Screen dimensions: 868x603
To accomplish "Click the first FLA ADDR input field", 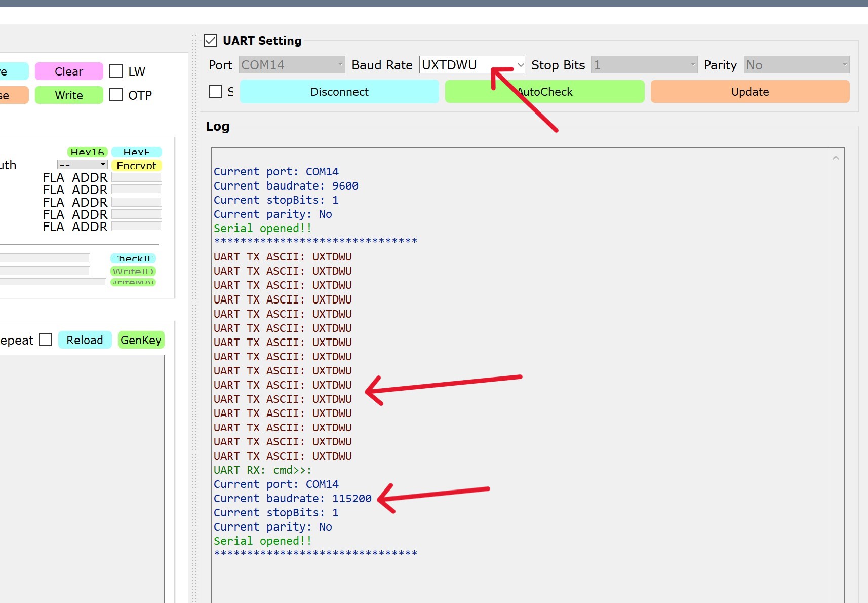I will [x=137, y=177].
